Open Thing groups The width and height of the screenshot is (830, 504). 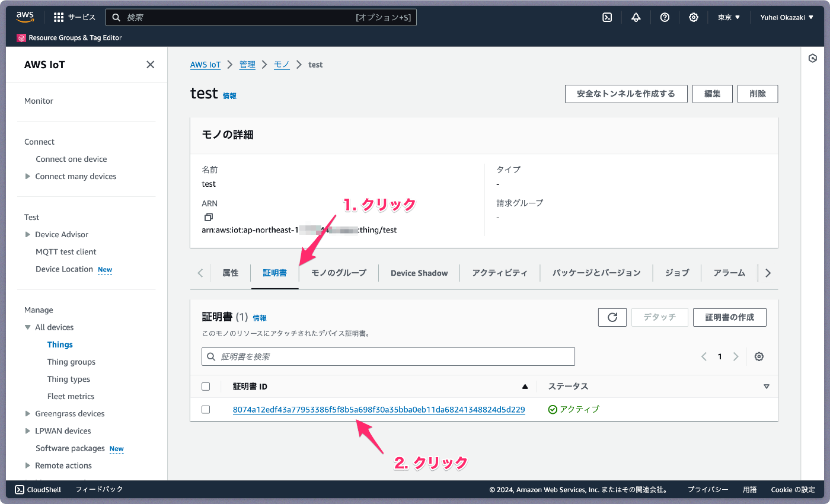pyautogui.click(x=71, y=362)
